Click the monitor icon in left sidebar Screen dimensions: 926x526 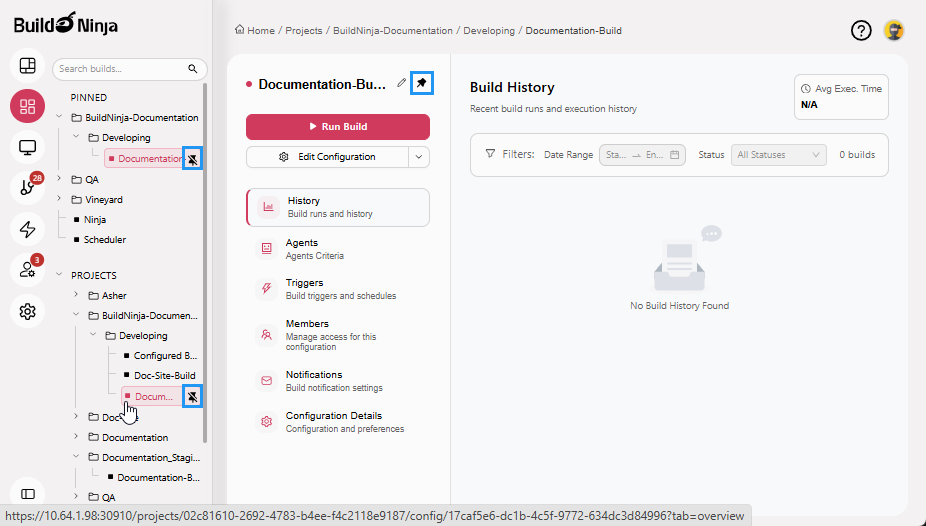28,147
